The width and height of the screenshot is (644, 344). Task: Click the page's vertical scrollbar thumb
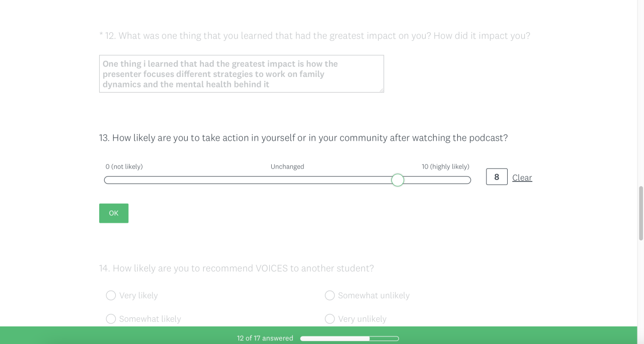point(640,213)
